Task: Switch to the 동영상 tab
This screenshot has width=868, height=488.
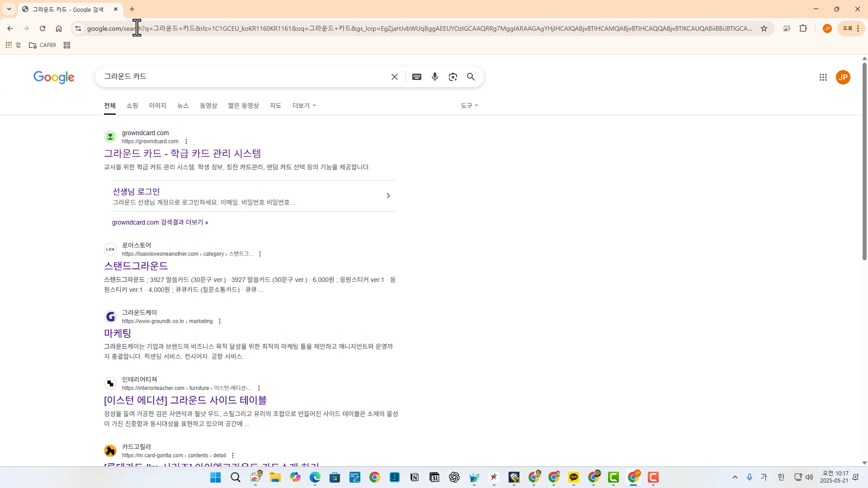Action: pyautogui.click(x=208, y=106)
